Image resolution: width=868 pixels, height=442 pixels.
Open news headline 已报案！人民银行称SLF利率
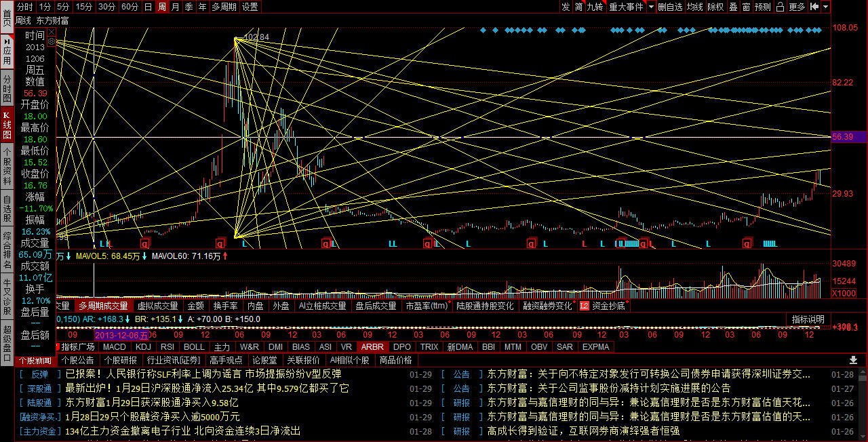coord(203,374)
